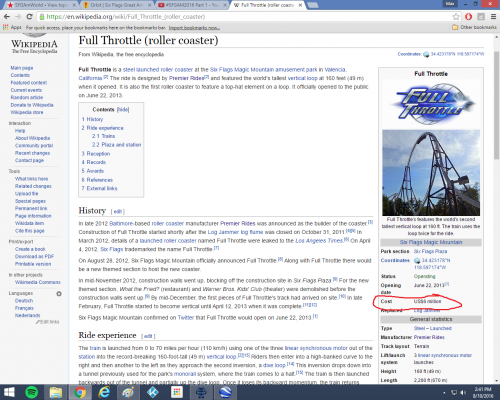This screenshot has width=500, height=400.
Task: Open File Explorer taskbar icon
Action: (x=56, y=392)
